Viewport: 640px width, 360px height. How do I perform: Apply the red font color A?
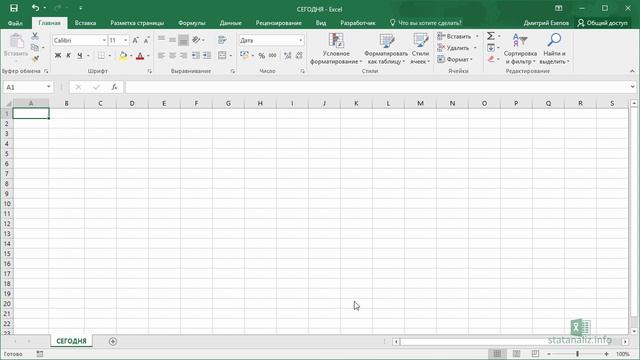pyautogui.click(x=140, y=56)
